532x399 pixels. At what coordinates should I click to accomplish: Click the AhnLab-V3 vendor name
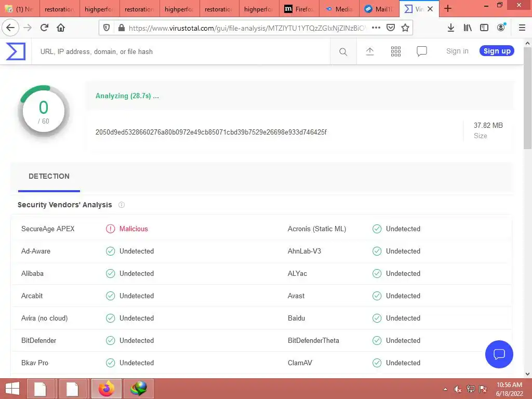pos(304,251)
